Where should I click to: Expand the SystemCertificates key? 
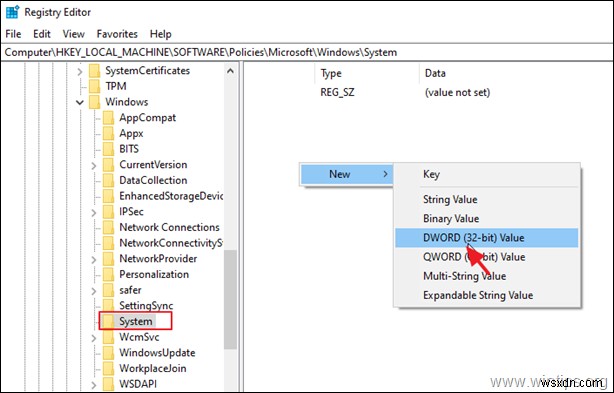click(80, 71)
